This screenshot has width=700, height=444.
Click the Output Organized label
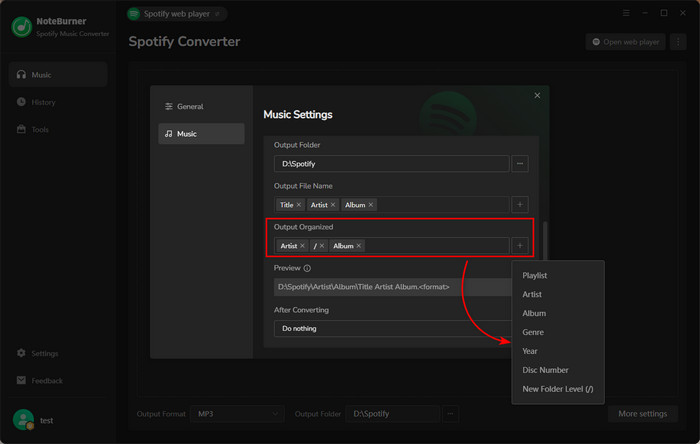pos(304,227)
